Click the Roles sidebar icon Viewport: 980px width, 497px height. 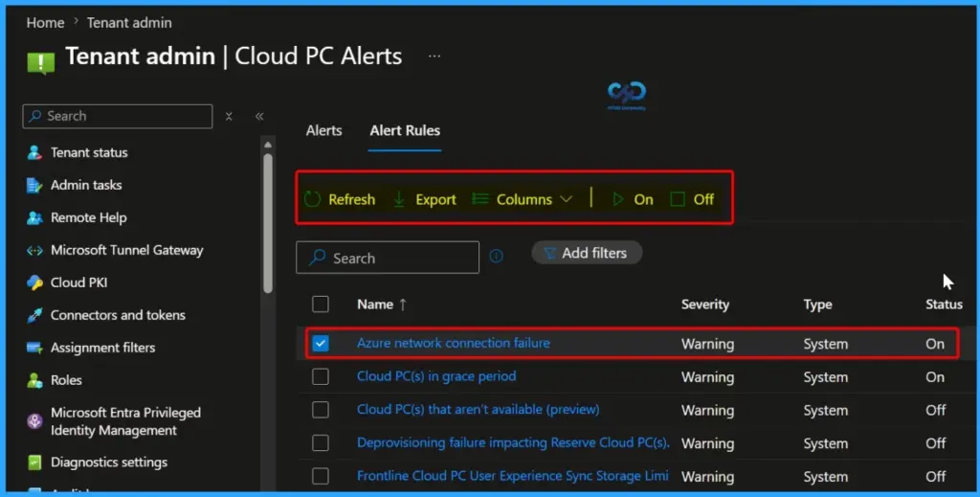point(34,380)
